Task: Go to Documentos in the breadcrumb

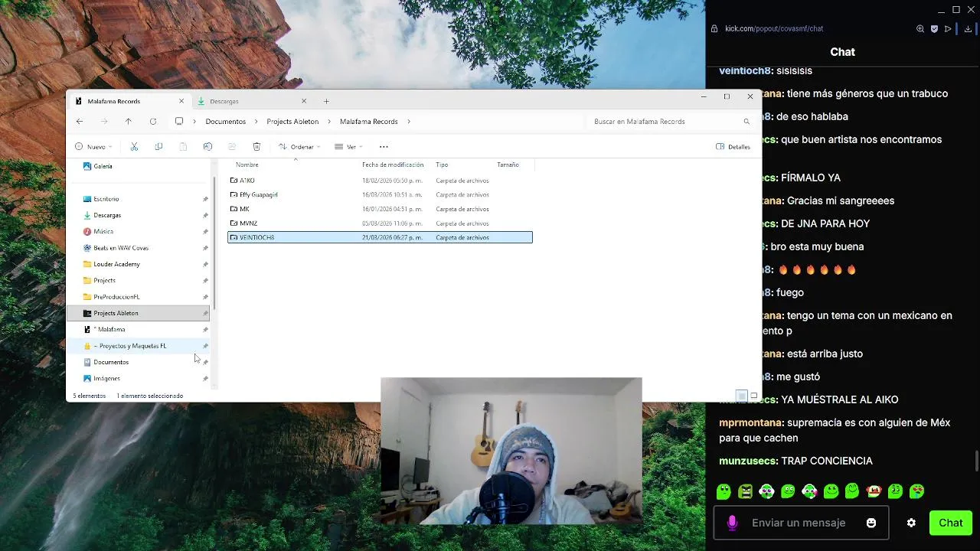Action: [226, 122]
